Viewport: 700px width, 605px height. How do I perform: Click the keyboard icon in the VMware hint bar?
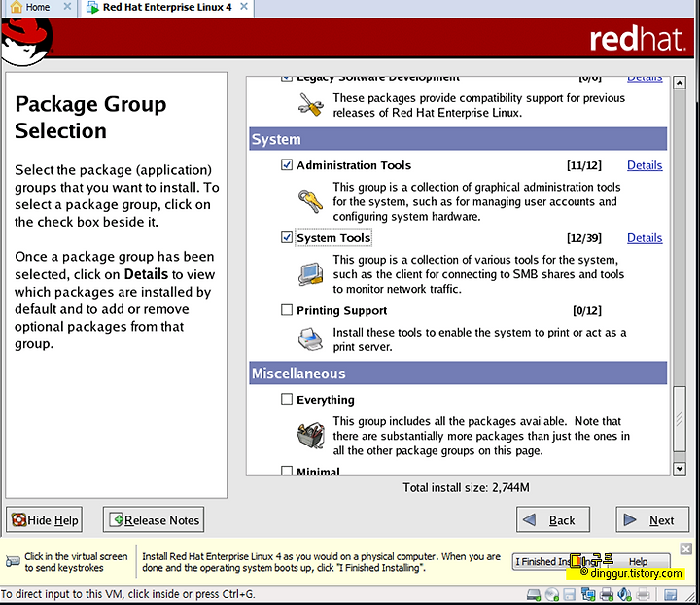tap(13, 561)
